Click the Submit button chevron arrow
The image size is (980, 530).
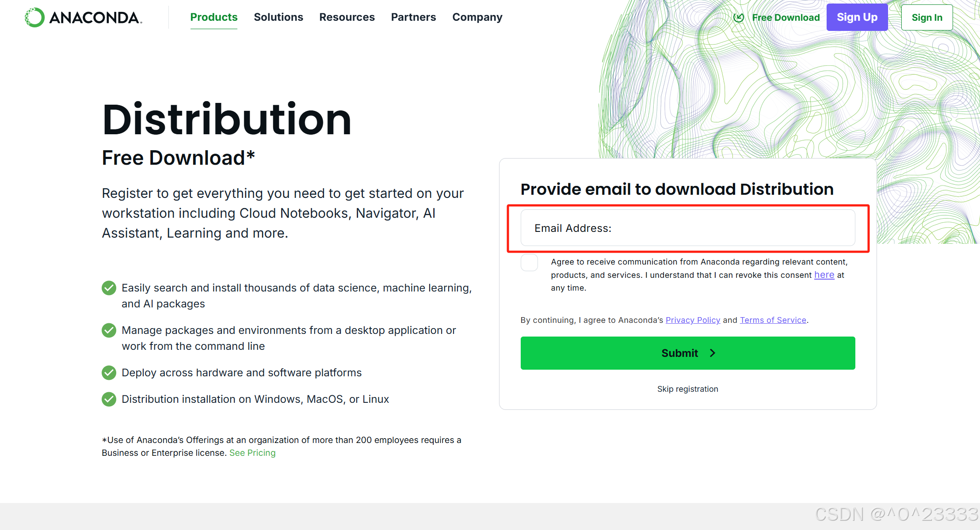click(x=713, y=353)
